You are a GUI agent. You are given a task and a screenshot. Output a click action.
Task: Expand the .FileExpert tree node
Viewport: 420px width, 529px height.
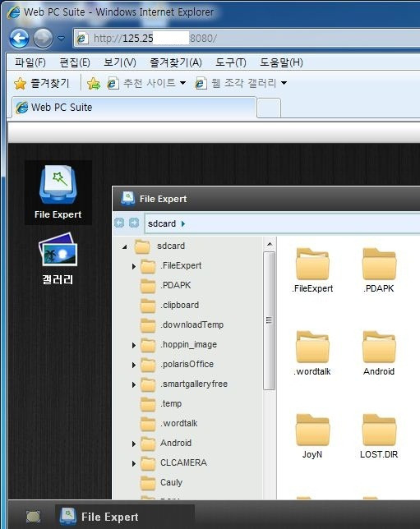pyautogui.click(x=134, y=266)
